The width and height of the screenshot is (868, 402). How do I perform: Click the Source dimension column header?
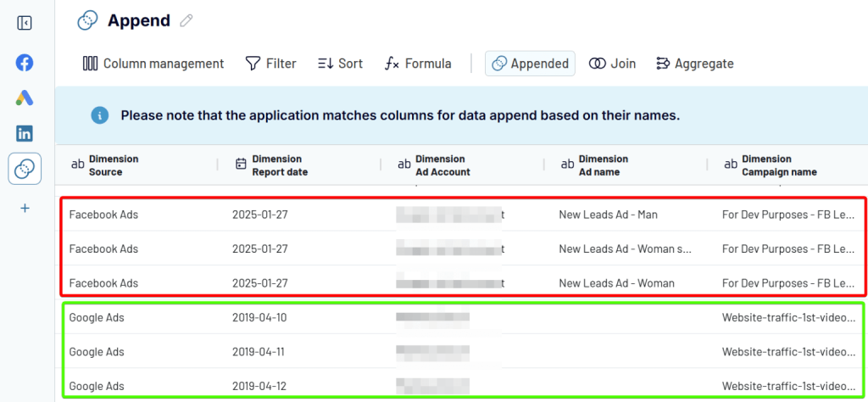coord(113,165)
